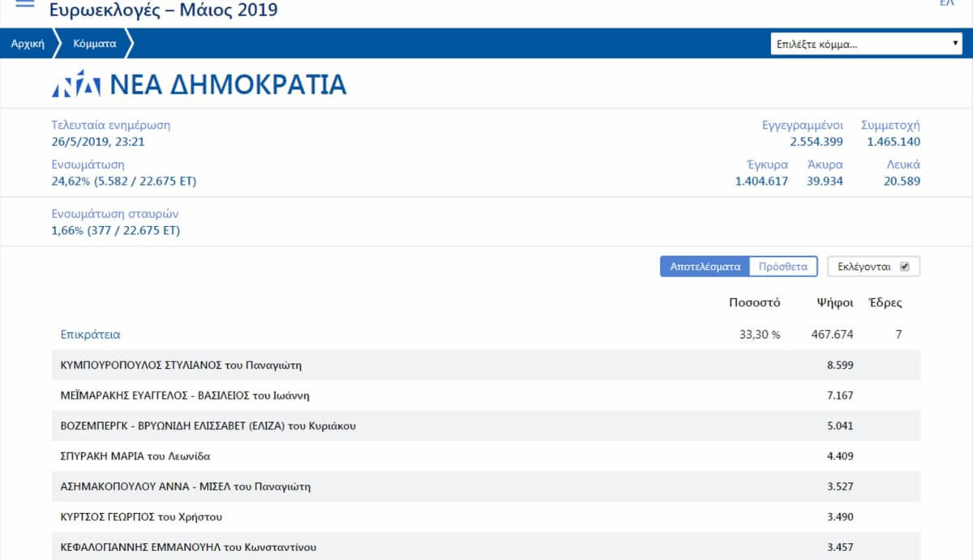Click the 7.167 vote count

coord(840,395)
